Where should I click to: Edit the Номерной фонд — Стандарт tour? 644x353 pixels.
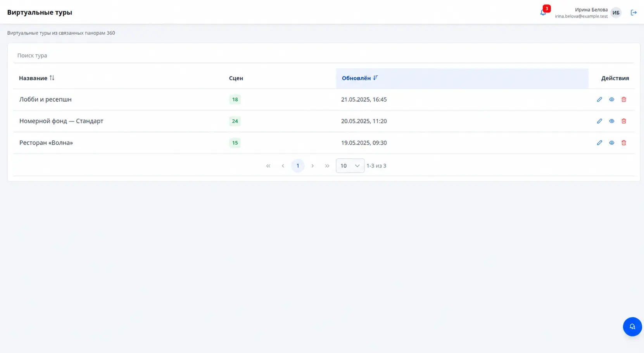pyautogui.click(x=599, y=121)
